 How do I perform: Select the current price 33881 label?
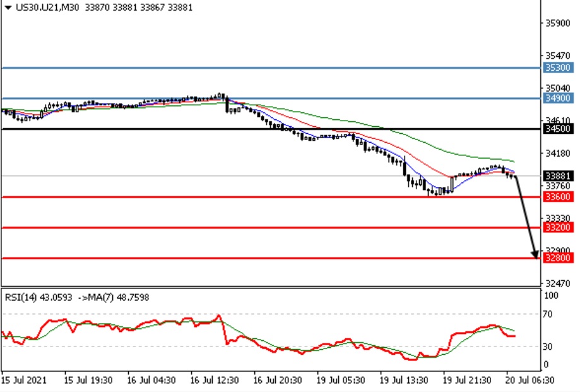click(x=558, y=176)
